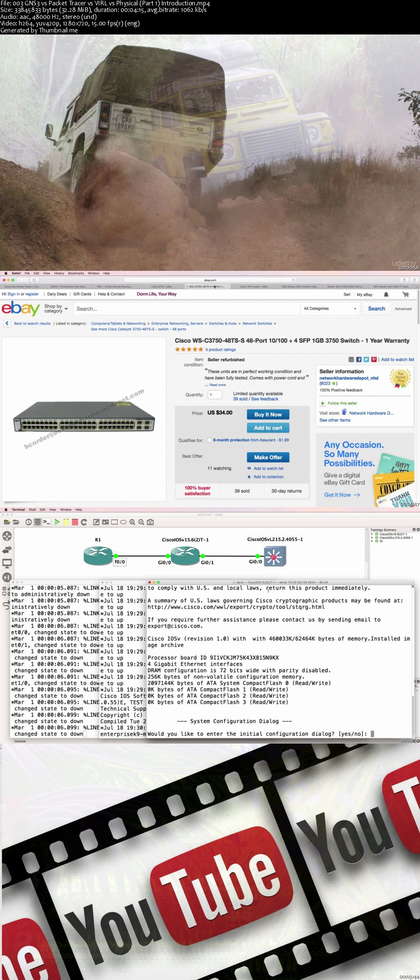Screen dimensions: 420x980
Task: Open Apple menu in Safari menu bar
Action: (x=6, y=273)
